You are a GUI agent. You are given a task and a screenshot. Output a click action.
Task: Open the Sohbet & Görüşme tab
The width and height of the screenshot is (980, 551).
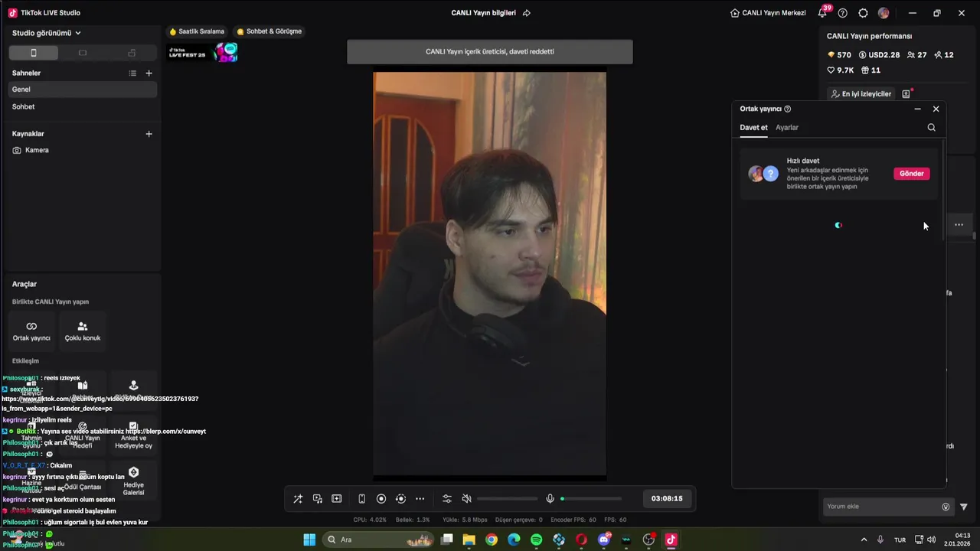pyautogui.click(x=269, y=32)
